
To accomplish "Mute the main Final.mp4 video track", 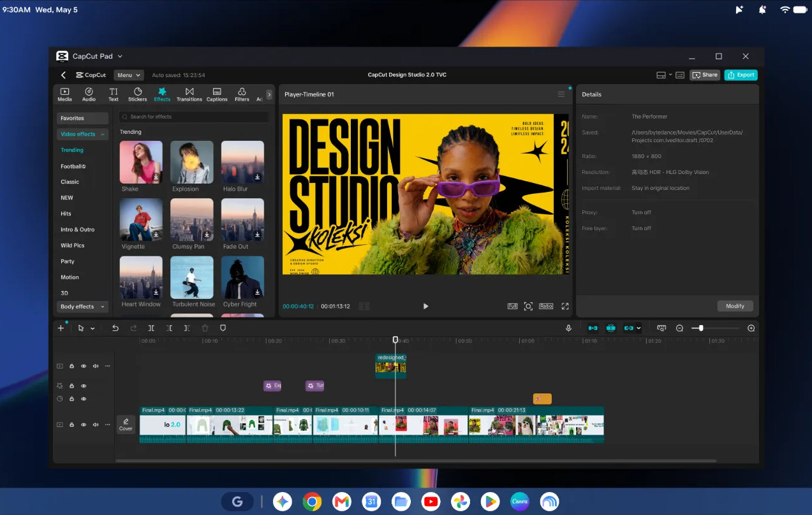I will coord(96,424).
